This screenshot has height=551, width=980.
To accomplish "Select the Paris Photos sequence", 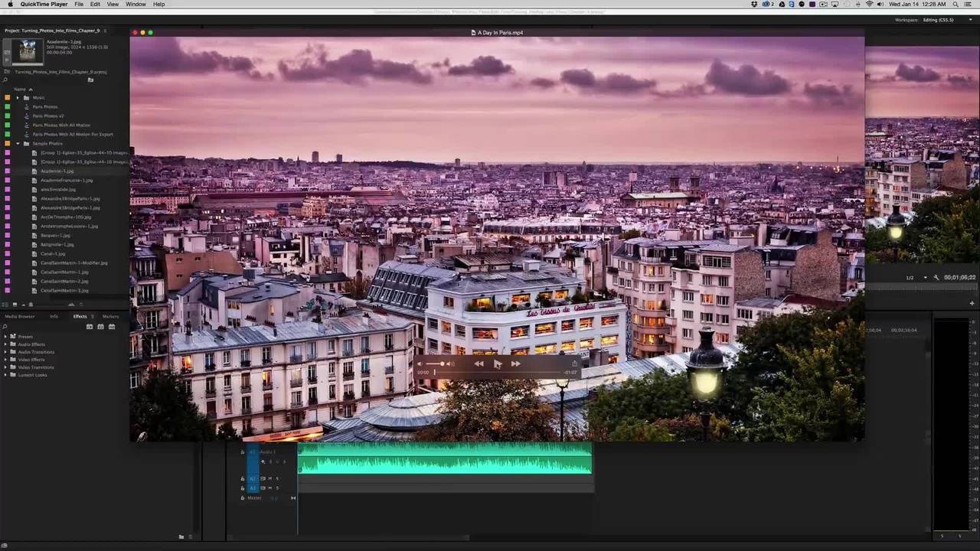I will click(44, 106).
